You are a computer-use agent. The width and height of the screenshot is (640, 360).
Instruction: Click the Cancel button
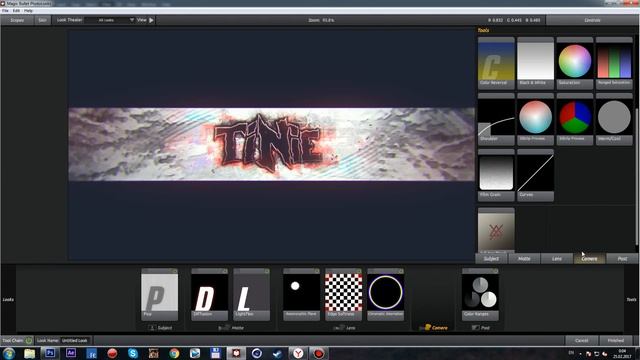click(581, 340)
